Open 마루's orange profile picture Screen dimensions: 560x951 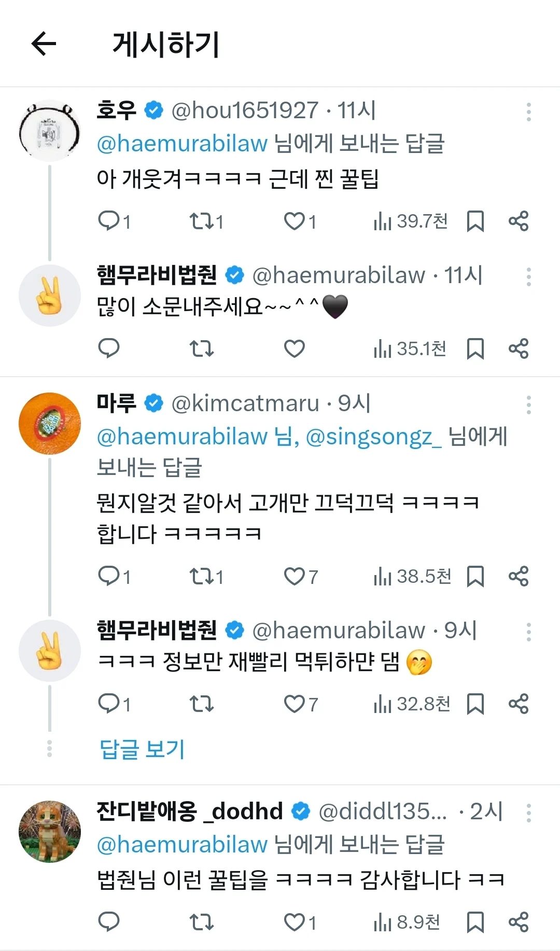[50, 424]
